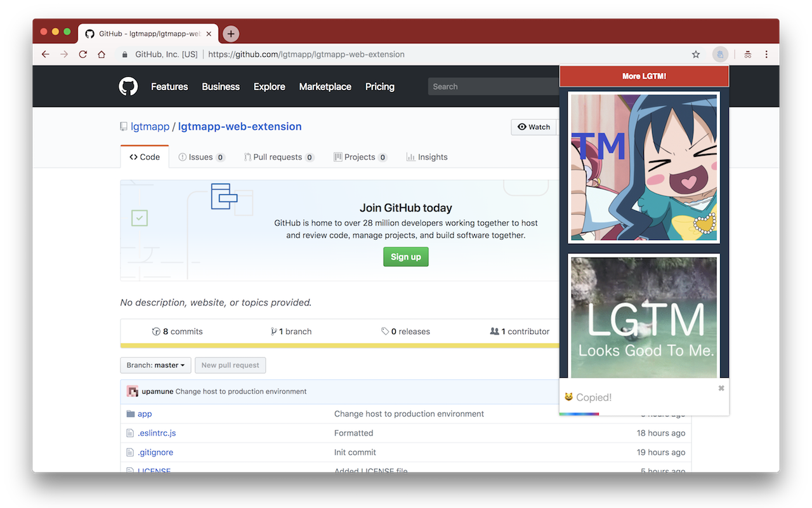
Task: Open the browser home page icon
Action: pos(101,55)
